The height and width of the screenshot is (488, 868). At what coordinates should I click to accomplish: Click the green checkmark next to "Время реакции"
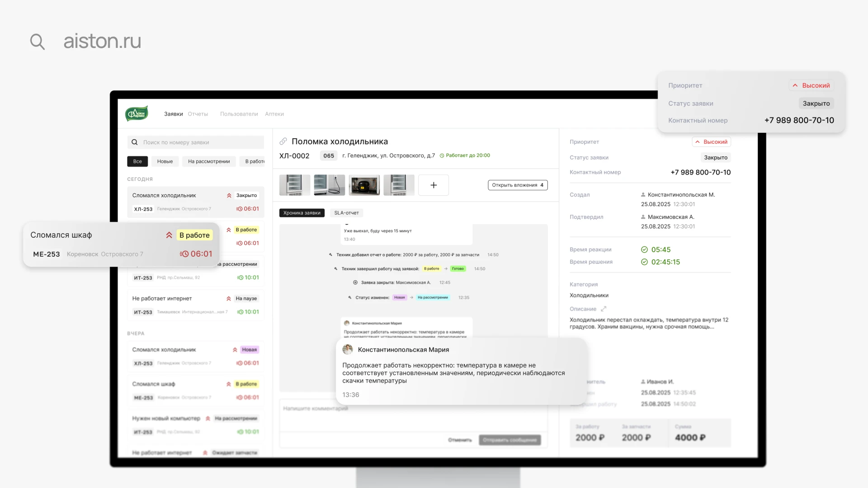tap(644, 249)
